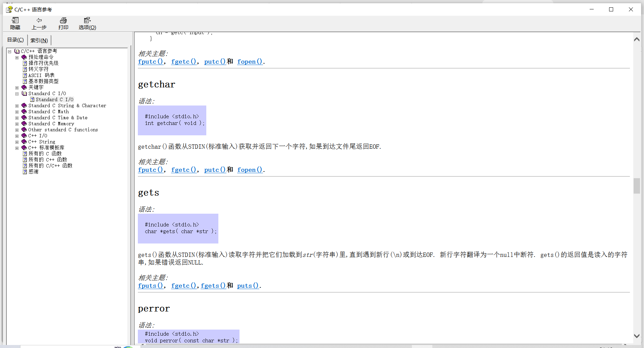Click the C/C++ 语言参考 root book icon

(x=17, y=51)
